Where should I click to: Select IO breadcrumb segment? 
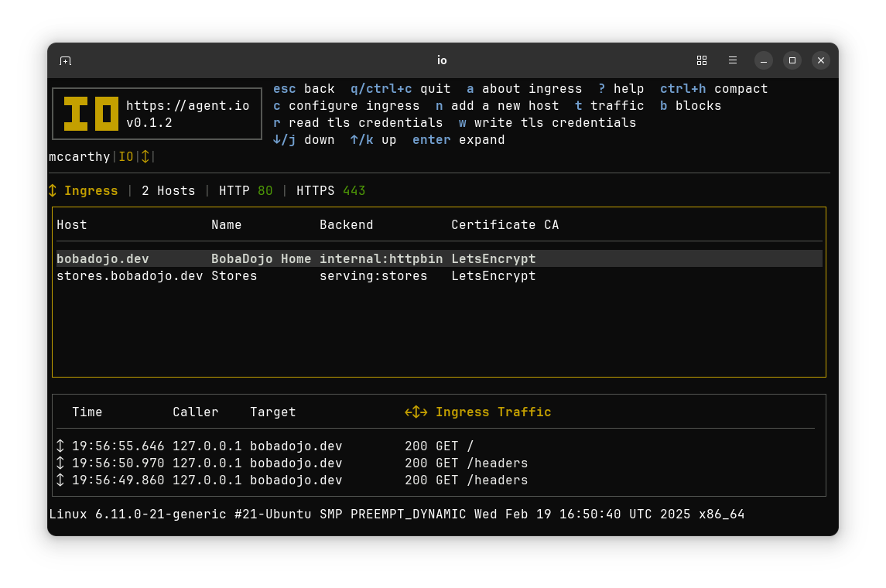tap(126, 156)
